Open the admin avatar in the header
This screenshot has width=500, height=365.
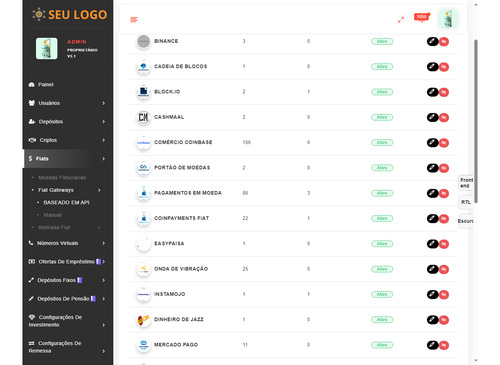click(448, 19)
